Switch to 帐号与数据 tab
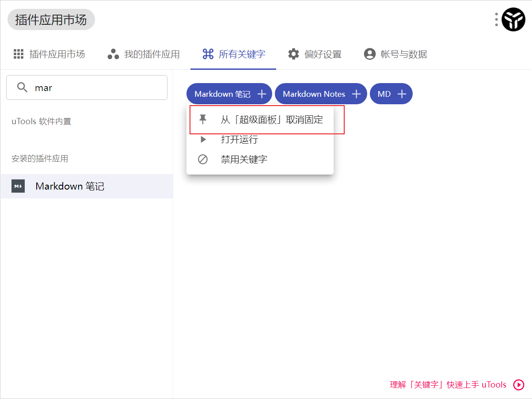This screenshot has height=399, width=532. (x=395, y=54)
